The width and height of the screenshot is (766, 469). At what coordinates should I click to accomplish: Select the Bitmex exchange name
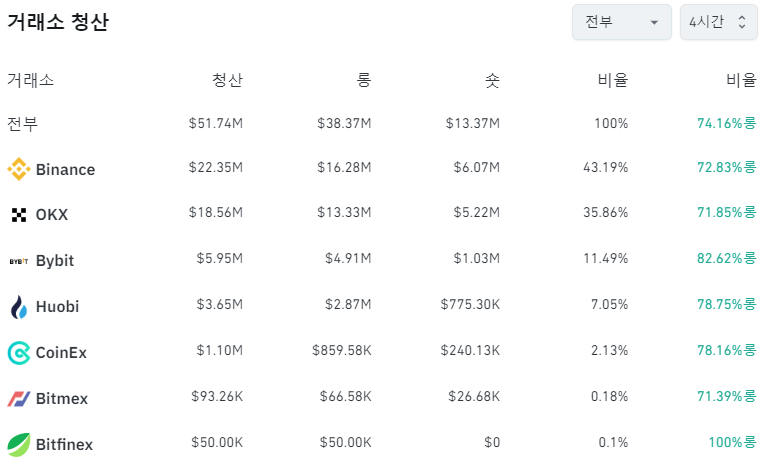coord(62,398)
